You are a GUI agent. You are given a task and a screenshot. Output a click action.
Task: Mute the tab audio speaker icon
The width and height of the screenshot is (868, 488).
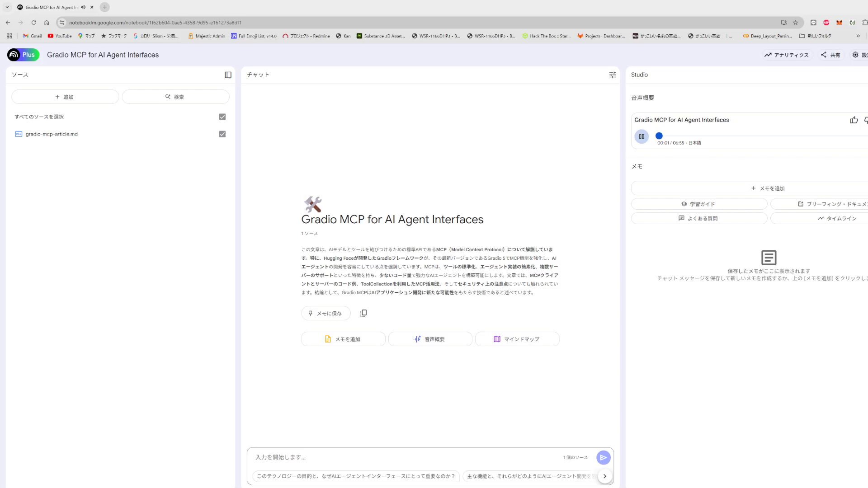click(83, 7)
